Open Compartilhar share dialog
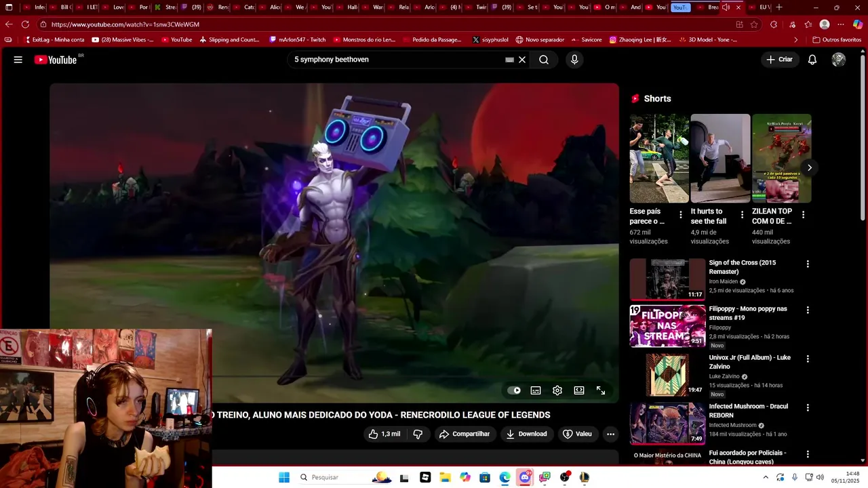 (465, 434)
